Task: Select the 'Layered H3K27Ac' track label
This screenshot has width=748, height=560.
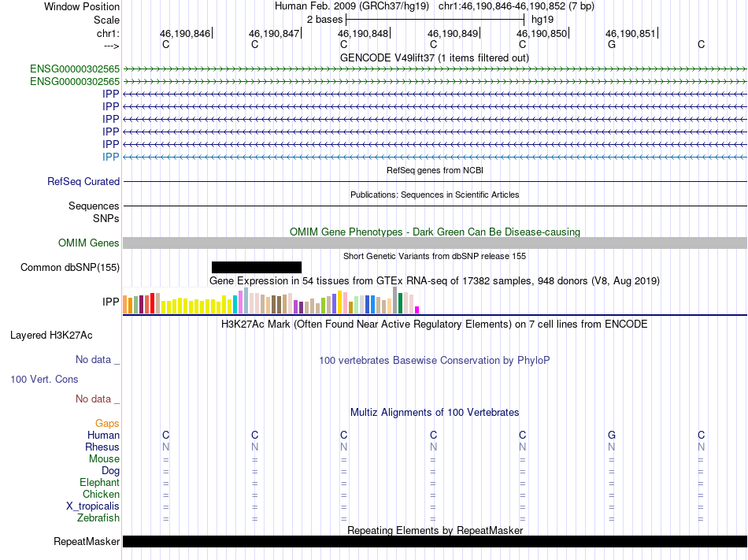Action: (x=51, y=336)
